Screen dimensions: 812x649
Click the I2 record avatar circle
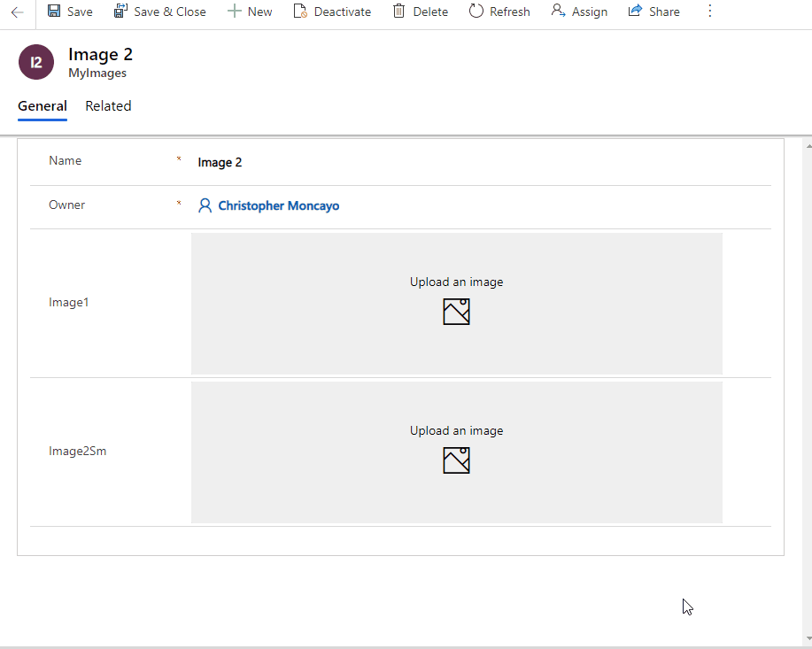(36, 63)
